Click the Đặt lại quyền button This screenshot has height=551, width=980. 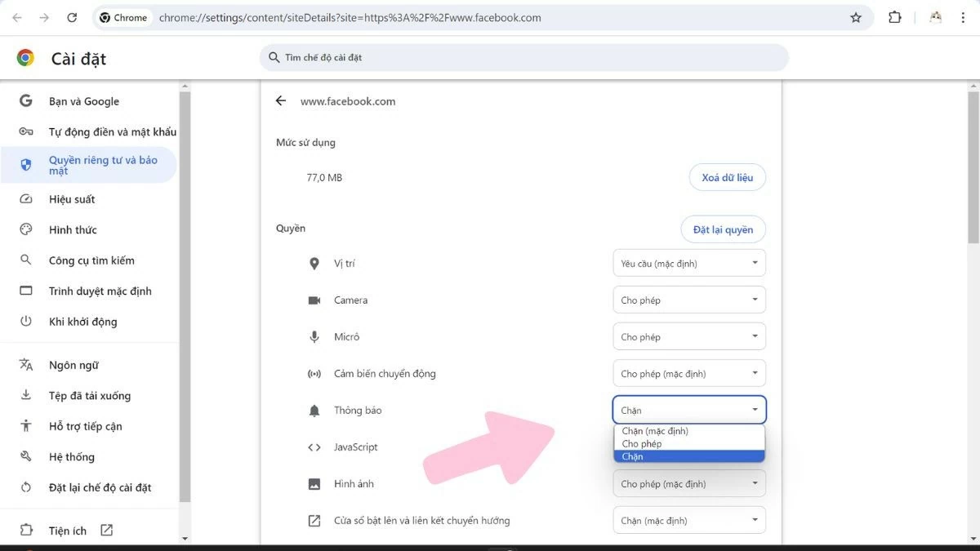[x=723, y=229]
